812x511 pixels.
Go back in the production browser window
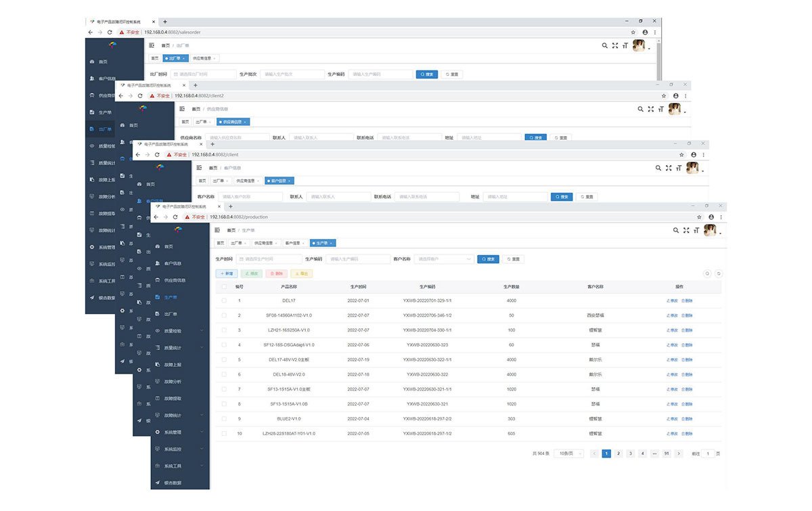(156, 217)
